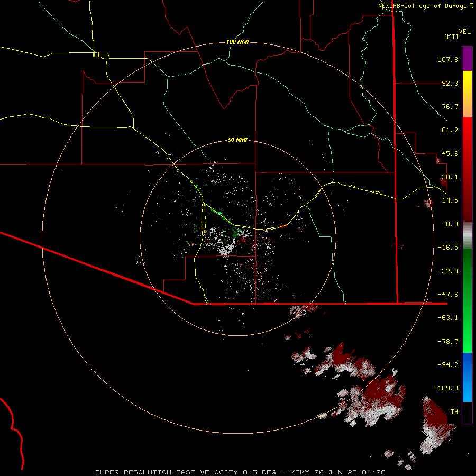
Task: Select the 30.1 legend value
Action: [450, 177]
